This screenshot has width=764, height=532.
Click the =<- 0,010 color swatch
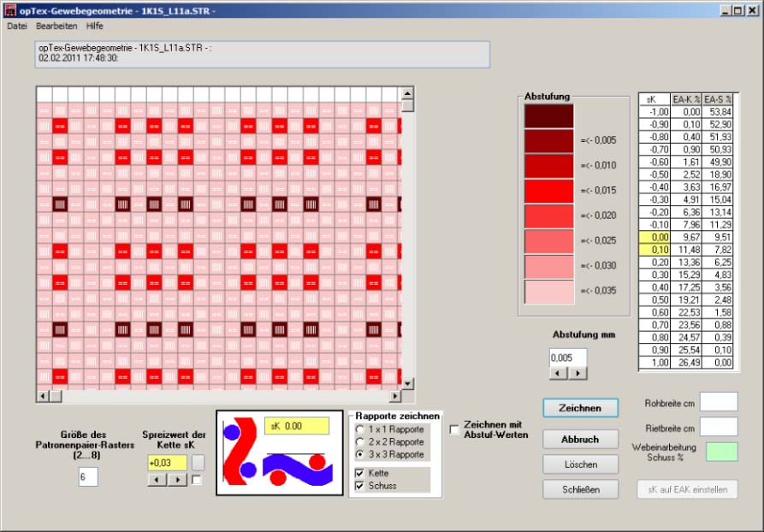[549, 166]
